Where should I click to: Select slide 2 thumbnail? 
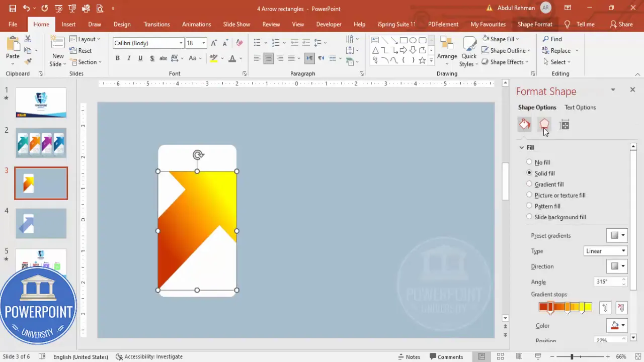pos(41,143)
